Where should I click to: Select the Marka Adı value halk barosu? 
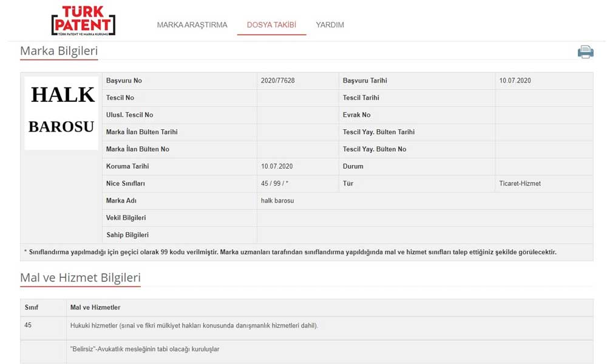coord(277,200)
